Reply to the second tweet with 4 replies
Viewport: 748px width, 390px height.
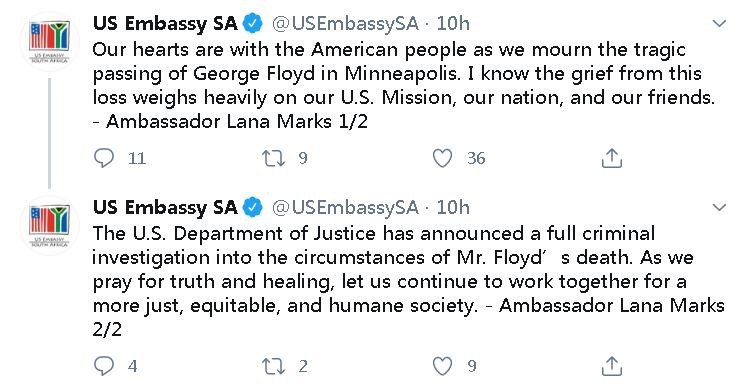(104, 366)
